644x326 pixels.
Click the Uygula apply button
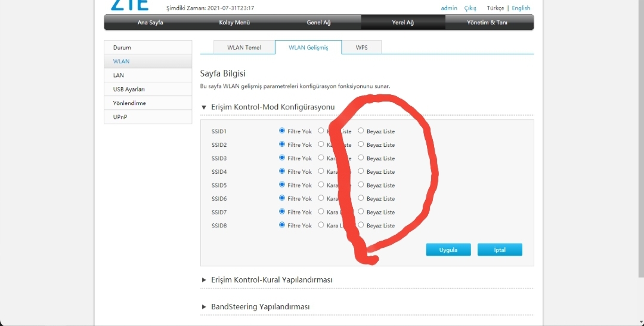[x=448, y=250]
